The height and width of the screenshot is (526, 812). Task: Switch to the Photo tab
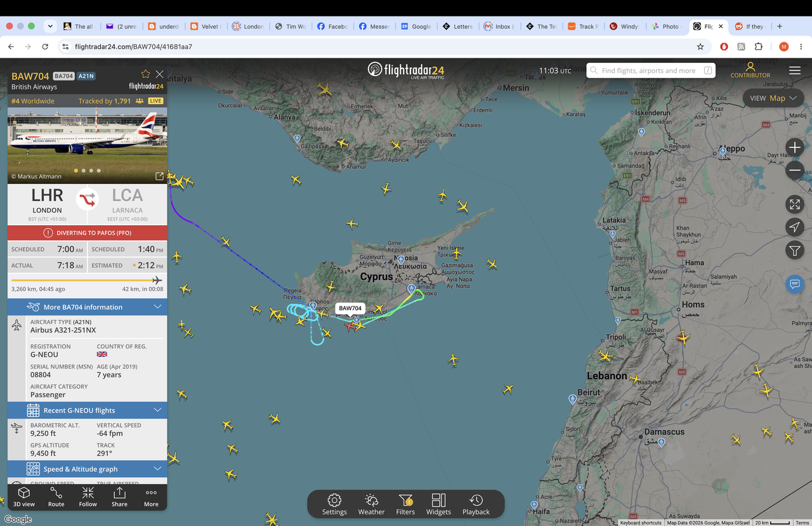[x=667, y=27]
